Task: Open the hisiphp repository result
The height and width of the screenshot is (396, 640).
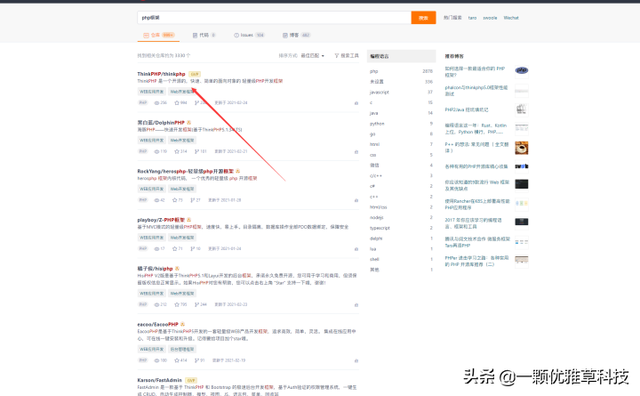Action: click(x=155, y=268)
